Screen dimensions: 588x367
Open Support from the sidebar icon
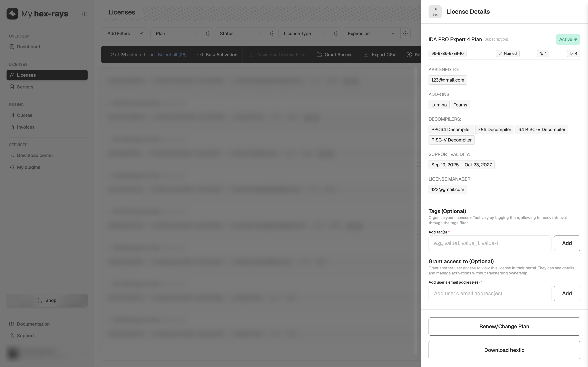(x=12, y=336)
